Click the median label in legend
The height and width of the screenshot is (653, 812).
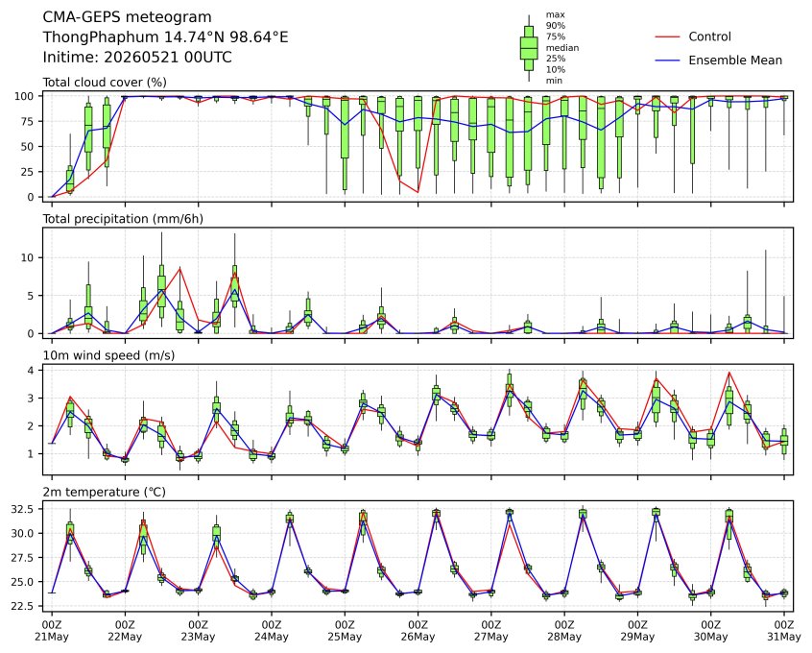(562, 48)
